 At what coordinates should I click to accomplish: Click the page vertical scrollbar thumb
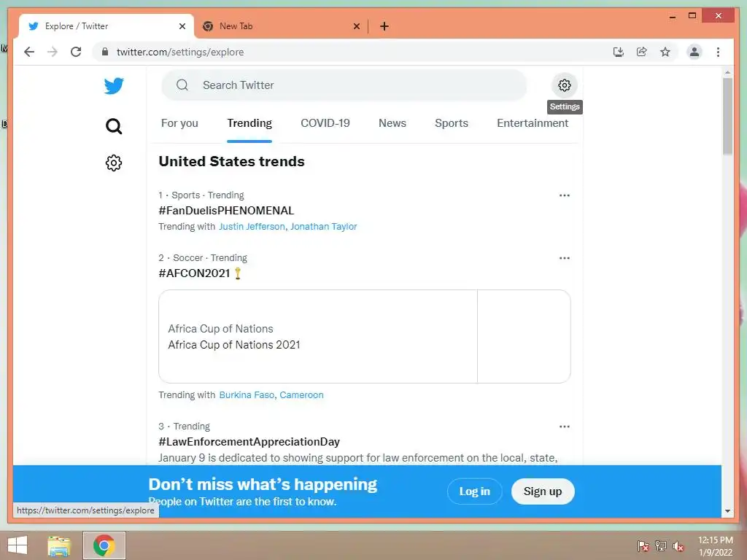coord(727,116)
